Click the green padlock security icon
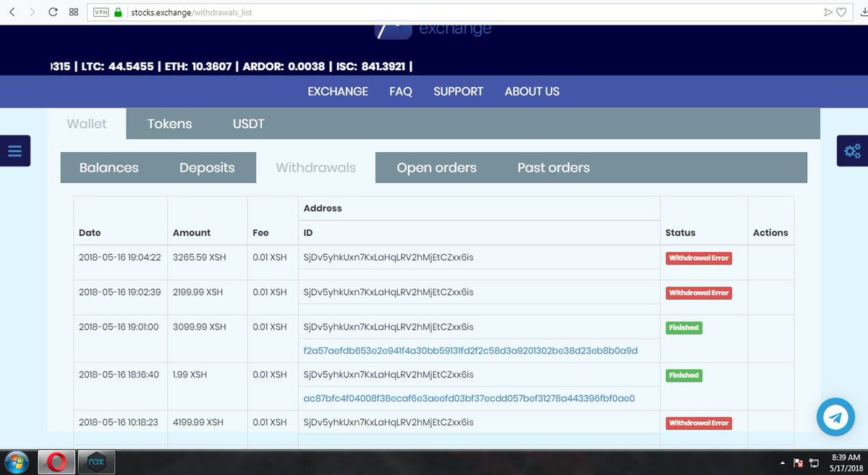This screenshot has width=868, height=475. (118, 12)
